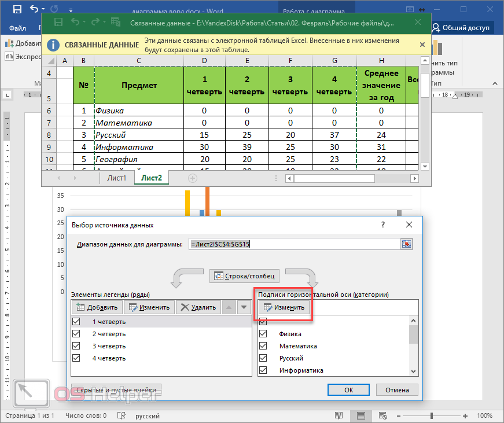The width and height of the screenshot is (504, 423).
Task: Click Изменить under horizontal axis labels
Action: [284, 307]
